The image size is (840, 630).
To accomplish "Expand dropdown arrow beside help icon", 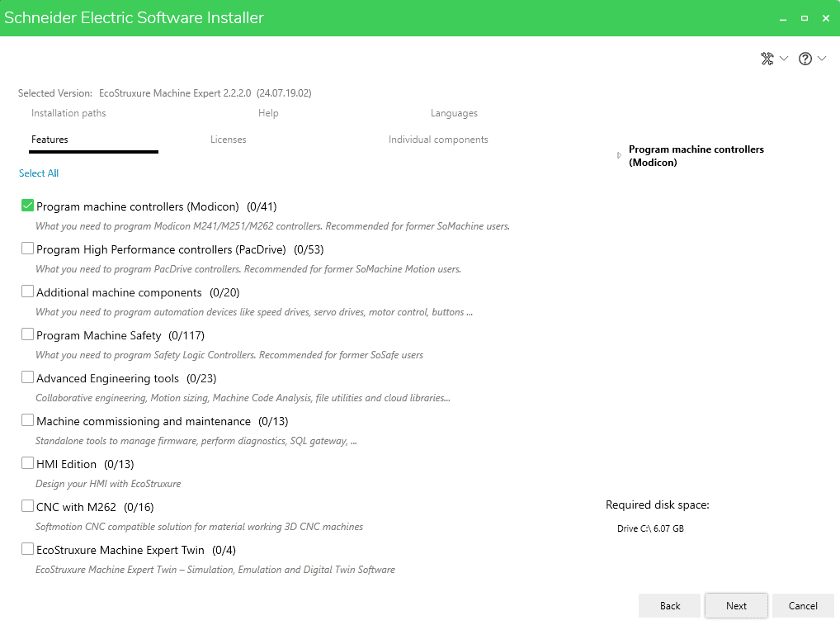I will [822, 59].
